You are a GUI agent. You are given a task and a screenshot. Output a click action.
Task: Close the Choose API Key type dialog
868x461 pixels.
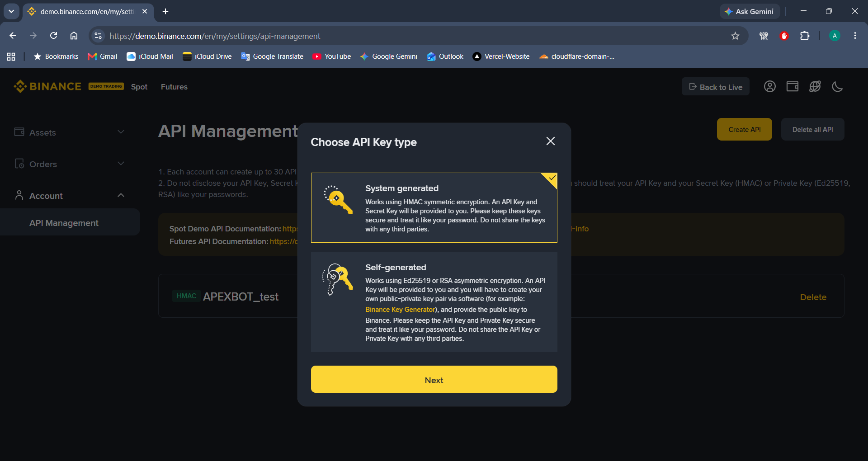[x=550, y=141]
